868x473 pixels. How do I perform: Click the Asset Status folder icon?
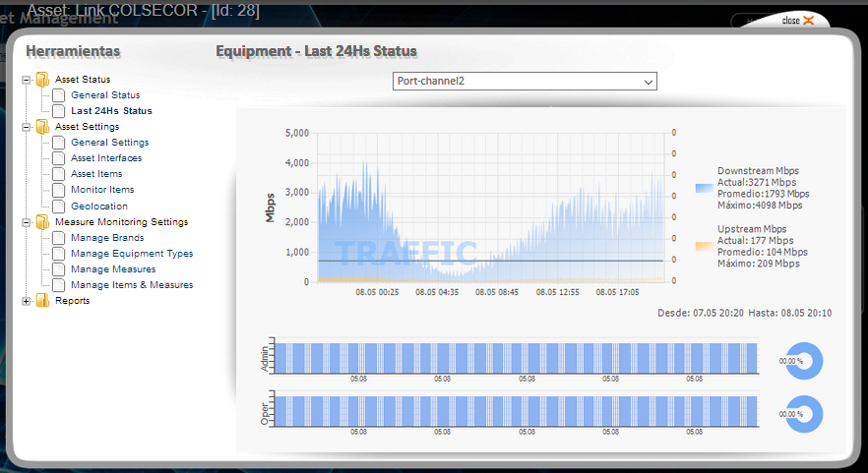click(42, 80)
